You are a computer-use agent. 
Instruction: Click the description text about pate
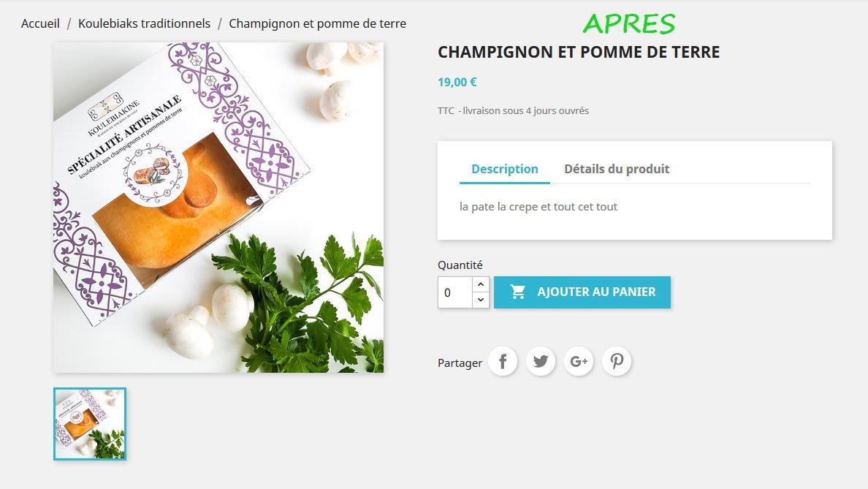pos(538,207)
